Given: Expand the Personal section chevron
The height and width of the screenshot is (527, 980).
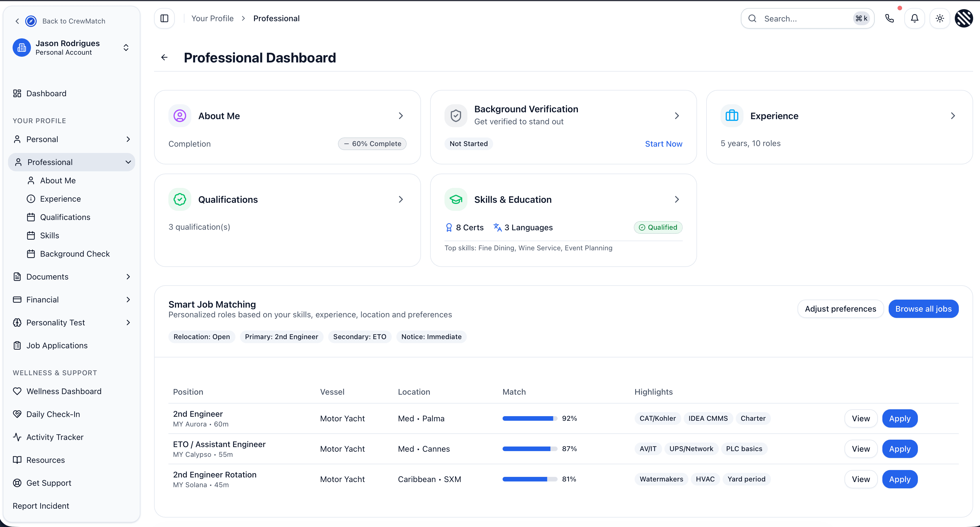Looking at the screenshot, I should (128, 139).
